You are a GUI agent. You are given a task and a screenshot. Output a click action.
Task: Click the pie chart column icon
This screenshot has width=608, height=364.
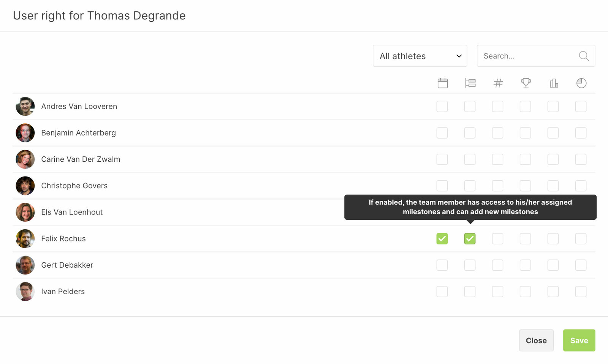pyautogui.click(x=581, y=83)
